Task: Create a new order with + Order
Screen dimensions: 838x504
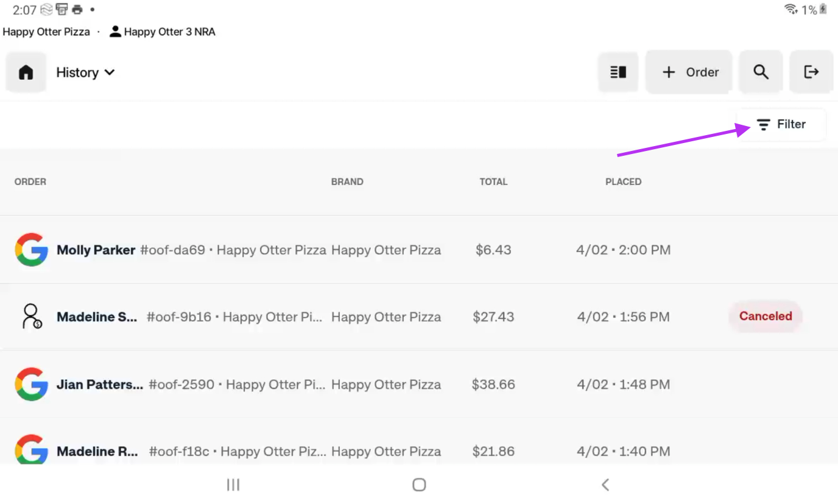Action: pos(689,72)
